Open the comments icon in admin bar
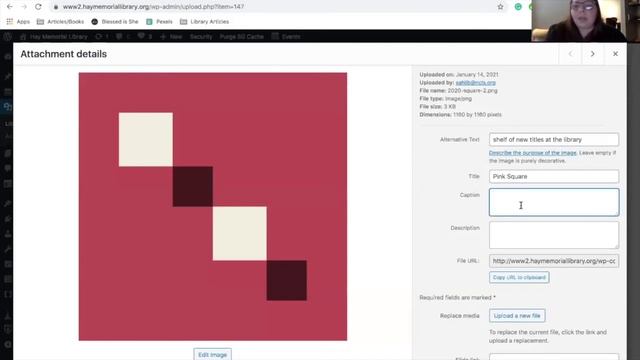 pyautogui.click(x=123, y=37)
